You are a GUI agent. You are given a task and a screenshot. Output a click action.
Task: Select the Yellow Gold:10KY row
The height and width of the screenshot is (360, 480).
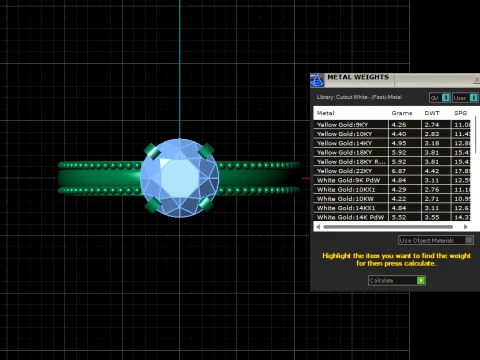(x=392, y=134)
